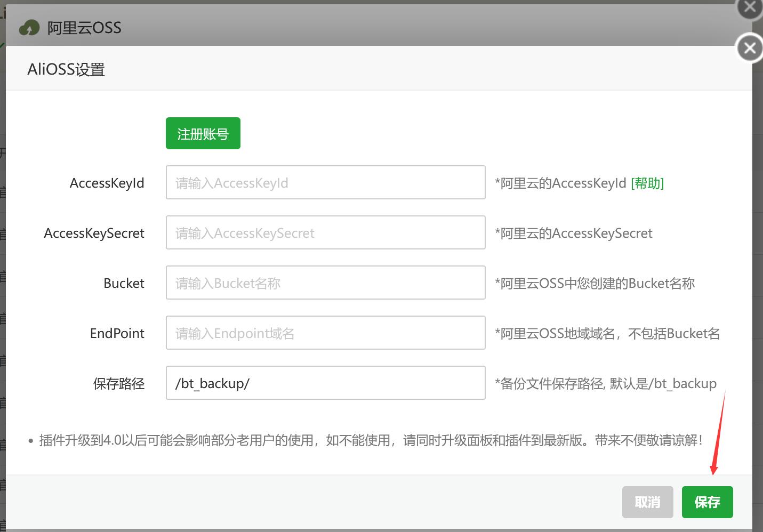
Task: Click the Bucket名称 hint description
Action: [x=595, y=284]
